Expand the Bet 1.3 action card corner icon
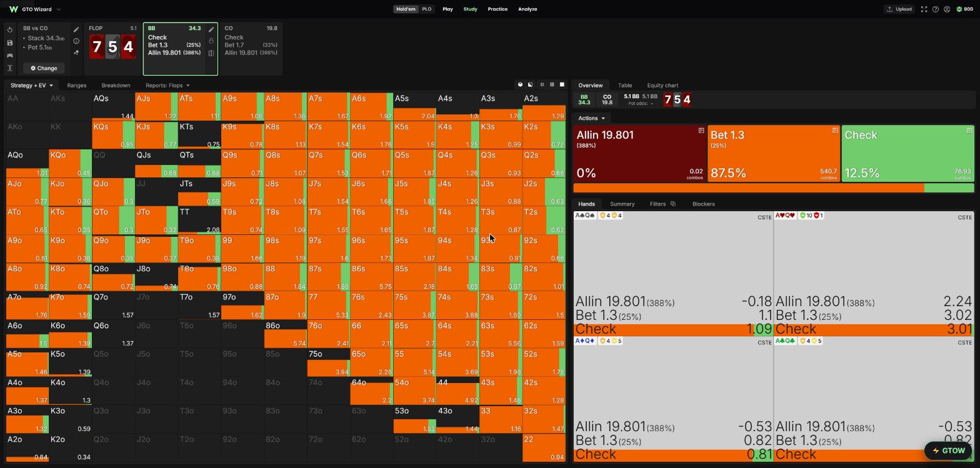Image resolution: width=980 pixels, height=468 pixels. pyautogui.click(x=835, y=131)
